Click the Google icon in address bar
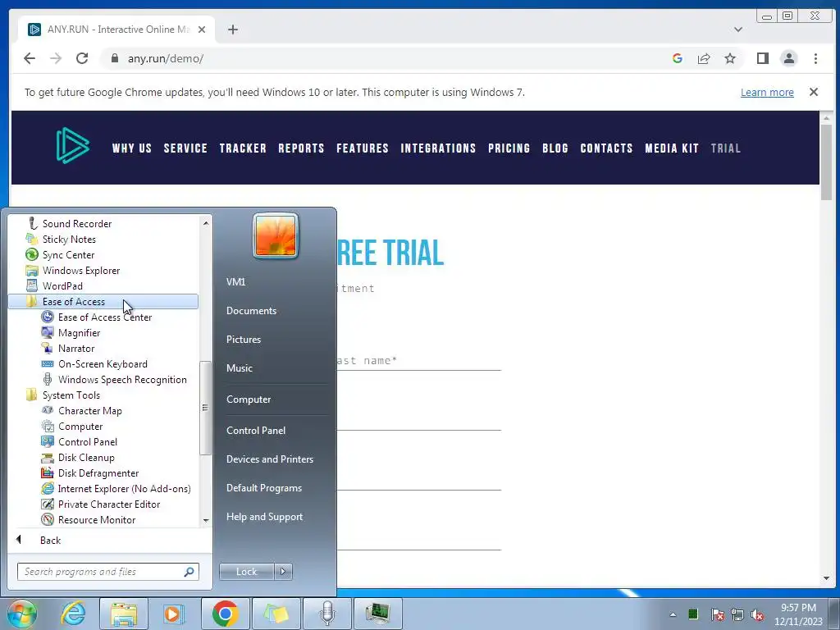Image resolution: width=840 pixels, height=630 pixels. coord(677,58)
